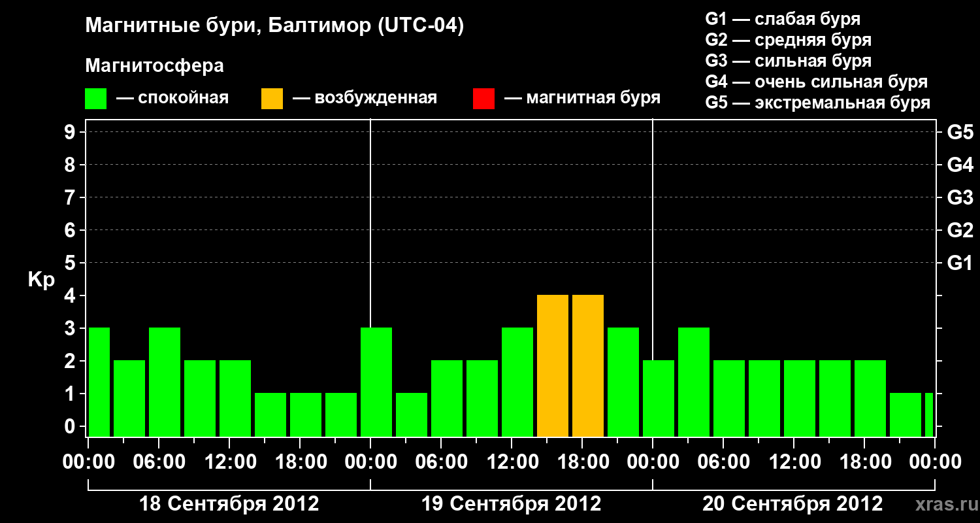Click the green bar starting 00:00 on 19 September
980x523 pixels.
pyautogui.click(x=376, y=382)
